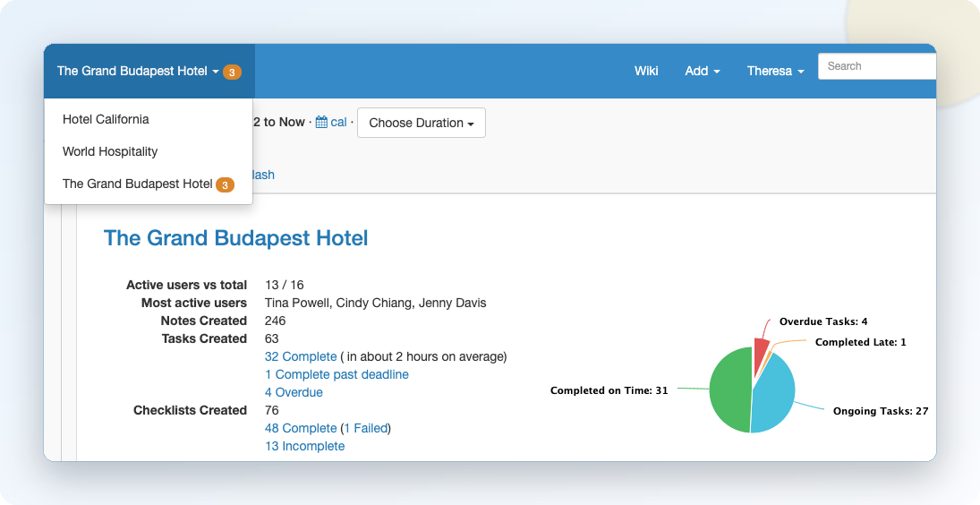The width and height of the screenshot is (980, 505).
Task: Open 1 Complete past deadline link
Action: [x=337, y=374]
